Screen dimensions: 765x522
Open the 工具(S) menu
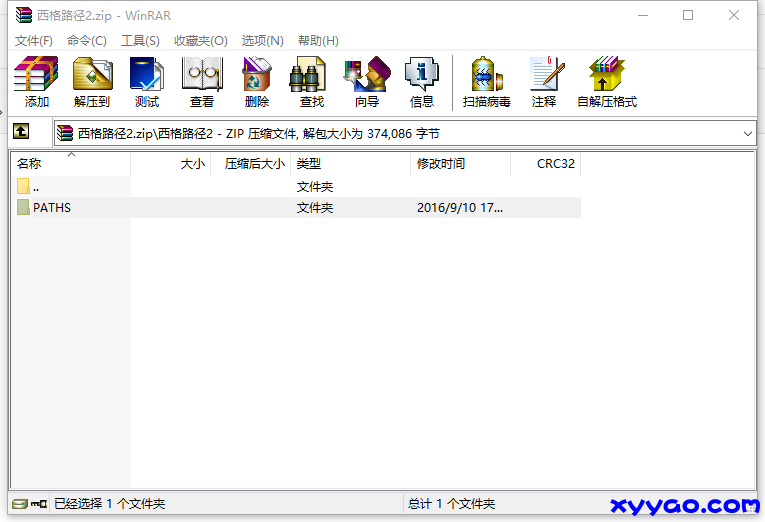point(141,40)
